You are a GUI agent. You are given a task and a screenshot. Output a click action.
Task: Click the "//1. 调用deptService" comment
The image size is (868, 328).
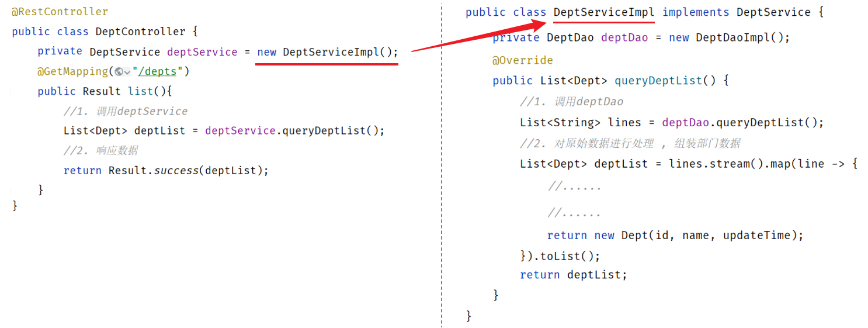tap(126, 111)
